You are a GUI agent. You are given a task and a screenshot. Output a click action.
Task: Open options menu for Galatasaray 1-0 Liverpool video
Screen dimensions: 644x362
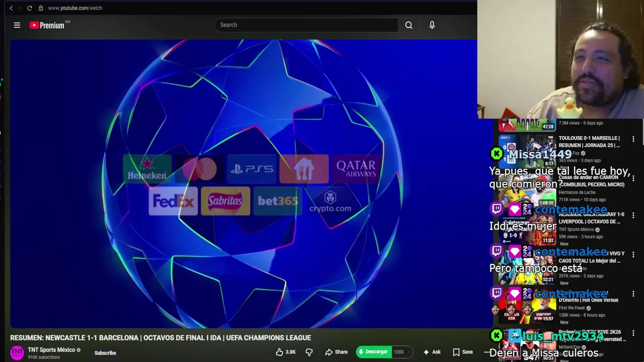pos(633,216)
